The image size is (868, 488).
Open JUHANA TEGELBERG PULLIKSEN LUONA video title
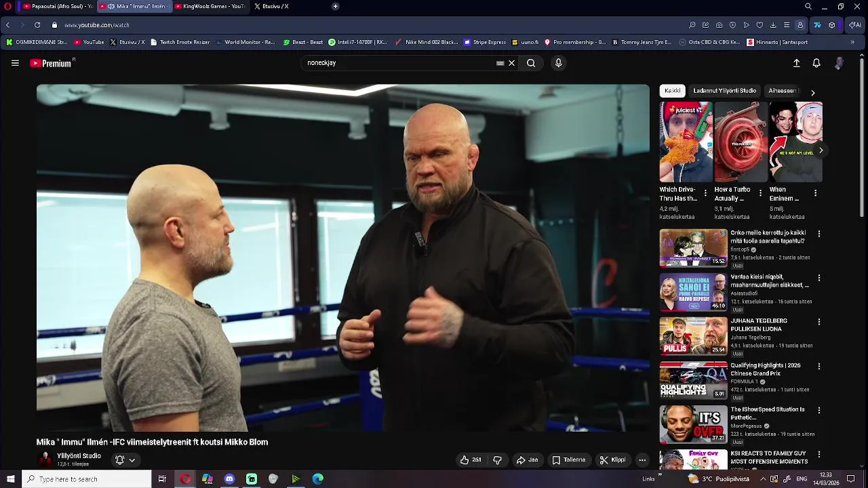pos(759,325)
